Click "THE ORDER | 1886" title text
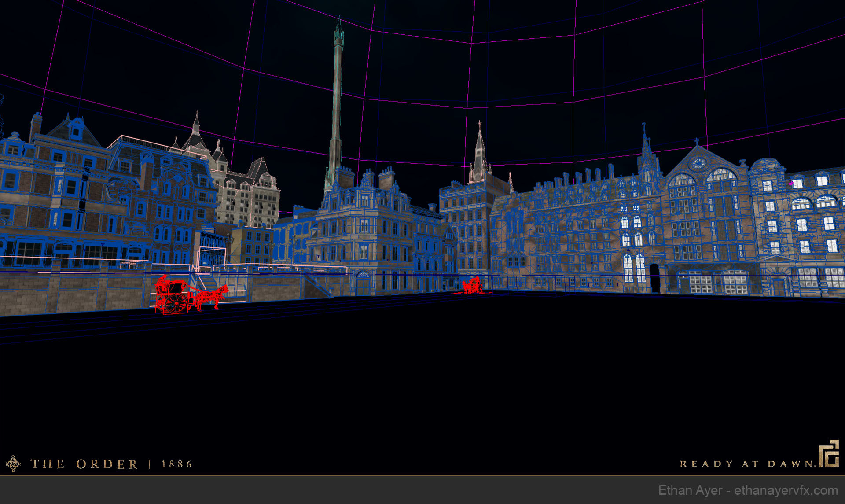This screenshot has width=845, height=504. pyautogui.click(x=111, y=464)
